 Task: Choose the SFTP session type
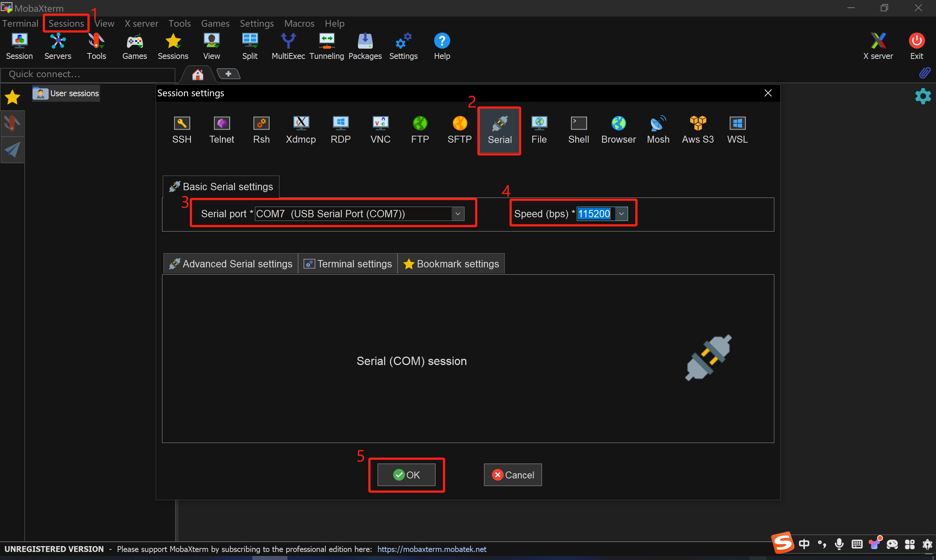[x=460, y=130]
